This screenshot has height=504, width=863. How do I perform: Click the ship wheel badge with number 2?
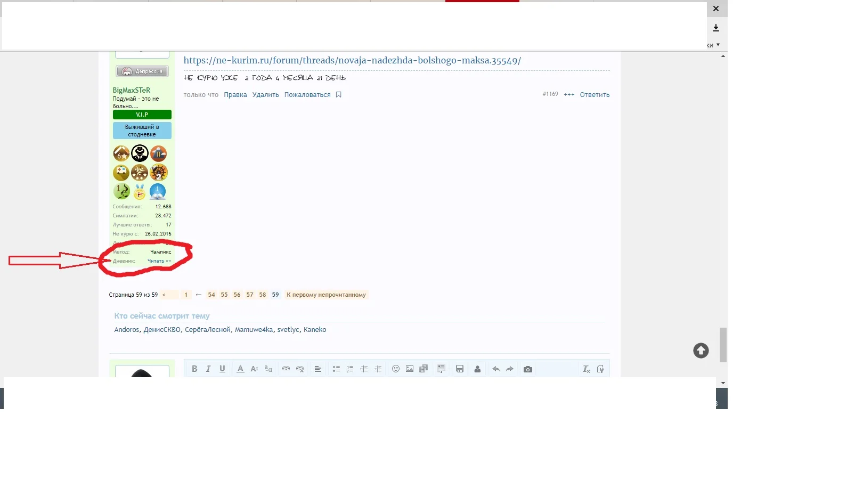(159, 173)
